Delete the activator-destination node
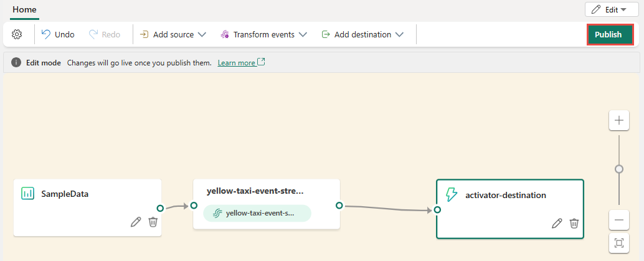Viewport: 644px width, 261px height. 575,224
